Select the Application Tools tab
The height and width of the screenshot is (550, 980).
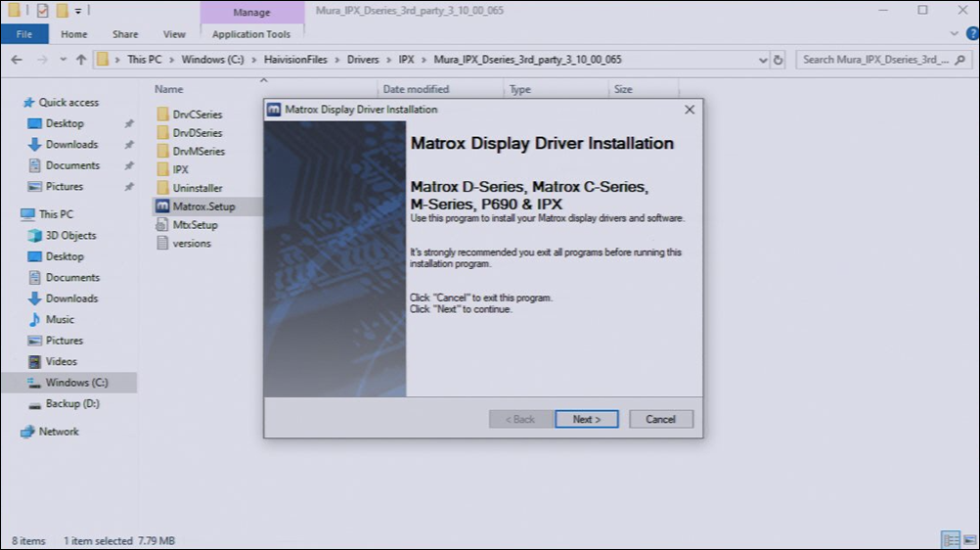[251, 34]
